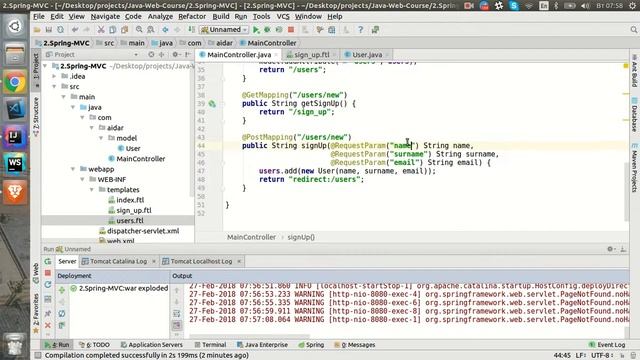Click the Output console horizontal scrollbar
Screen dimensions: 640x360
pos(249,337)
